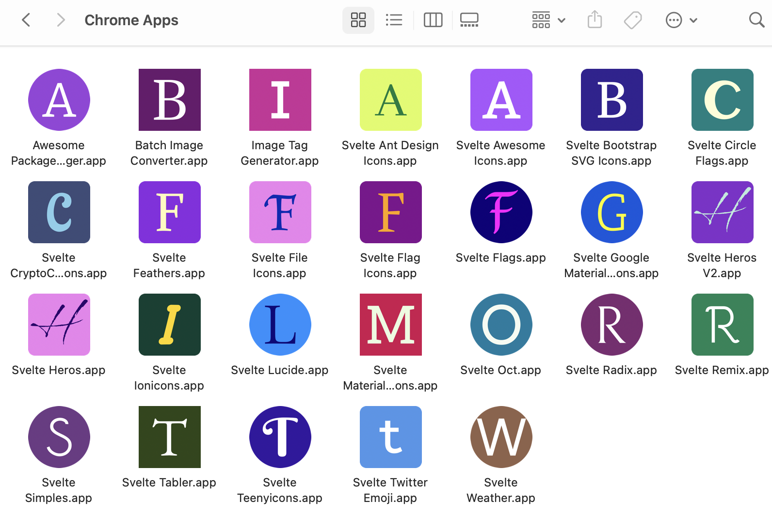Select Svelte Lucide app icon
Viewport: 772px width, 532px height.
pos(280,325)
